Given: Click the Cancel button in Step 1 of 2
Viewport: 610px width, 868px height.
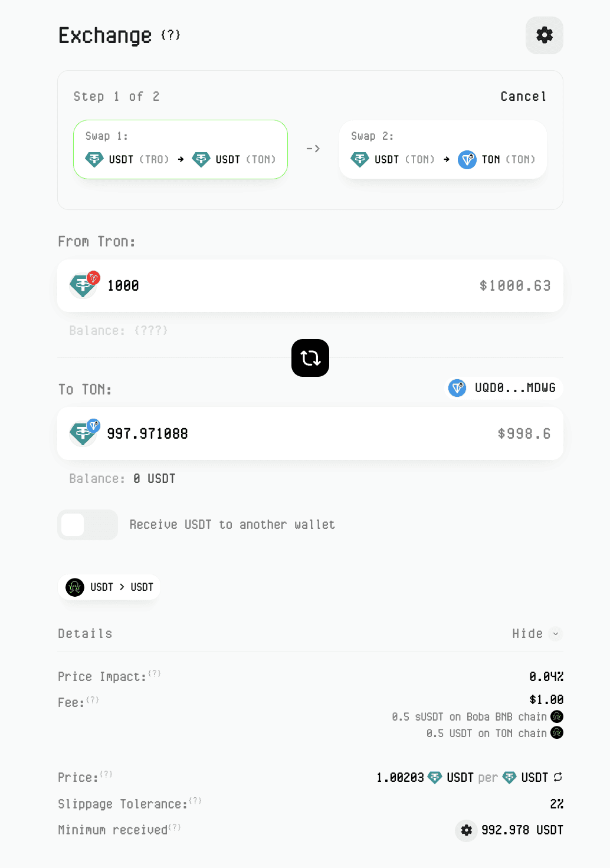Looking at the screenshot, I should pos(523,96).
